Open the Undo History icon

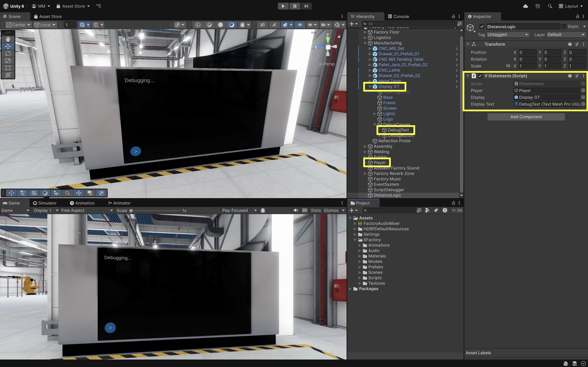coord(538,6)
